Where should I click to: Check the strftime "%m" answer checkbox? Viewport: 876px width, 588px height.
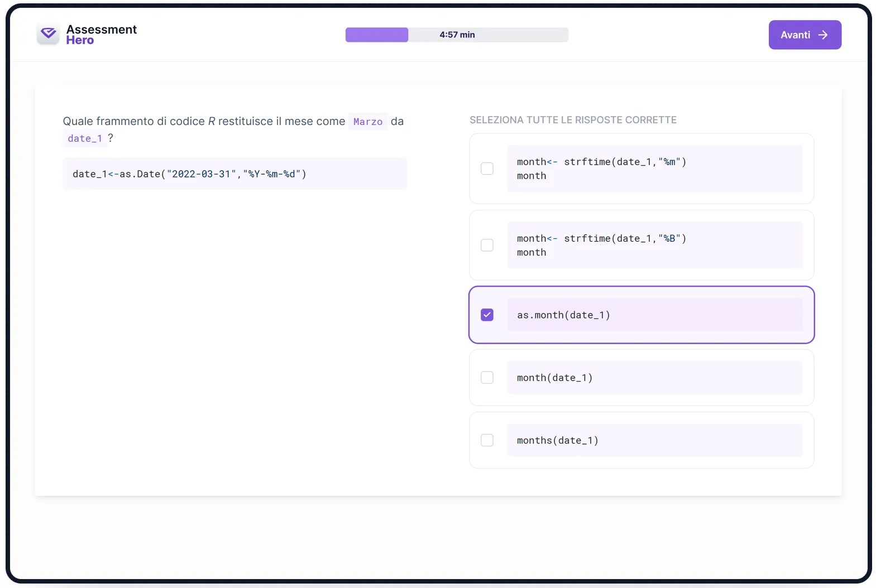point(487,168)
